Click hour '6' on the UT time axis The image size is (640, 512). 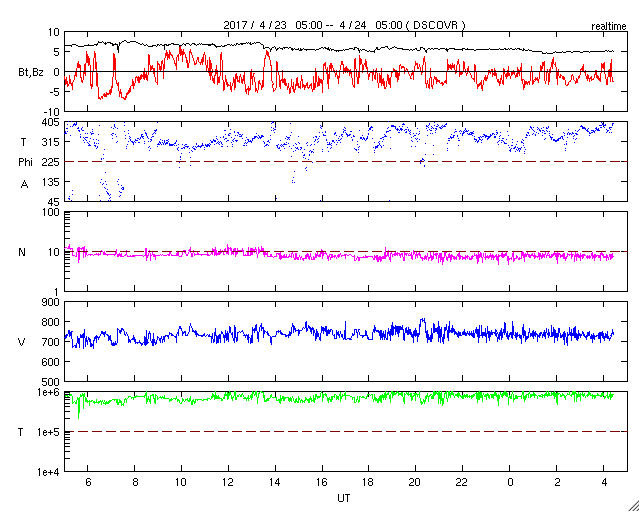[88, 482]
